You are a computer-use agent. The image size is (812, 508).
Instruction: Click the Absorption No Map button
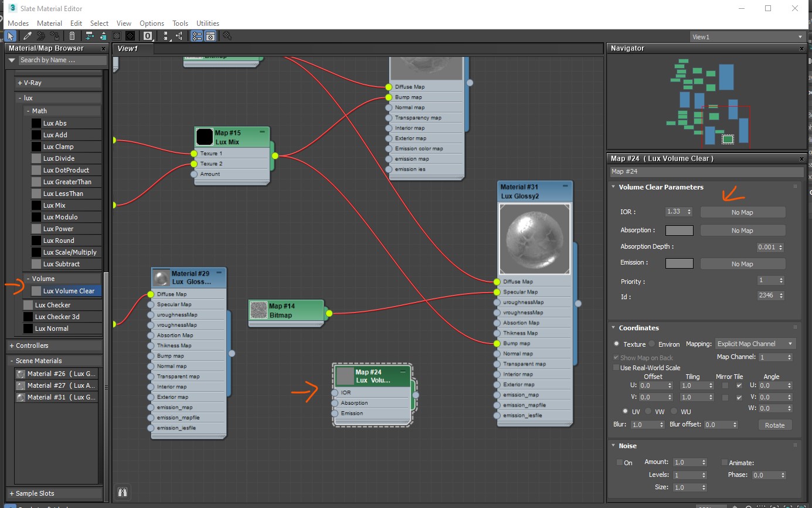[x=742, y=231]
